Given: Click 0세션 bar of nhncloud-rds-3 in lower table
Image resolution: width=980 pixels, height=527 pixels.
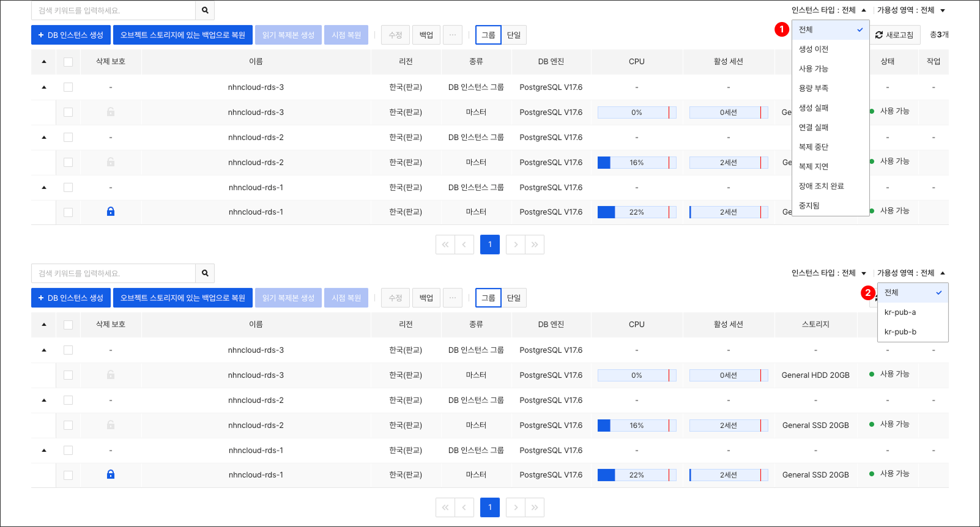Looking at the screenshot, I should coord(729,375).
